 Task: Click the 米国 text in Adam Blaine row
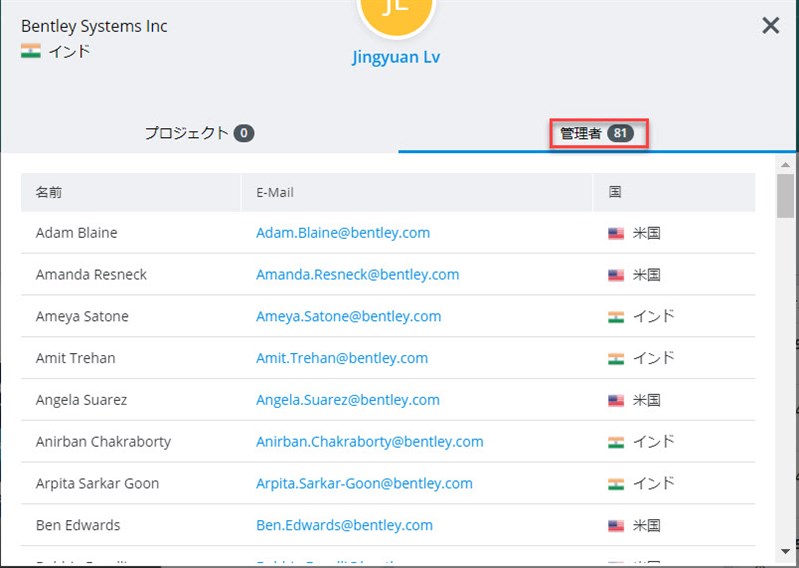[x=647, y=233]
